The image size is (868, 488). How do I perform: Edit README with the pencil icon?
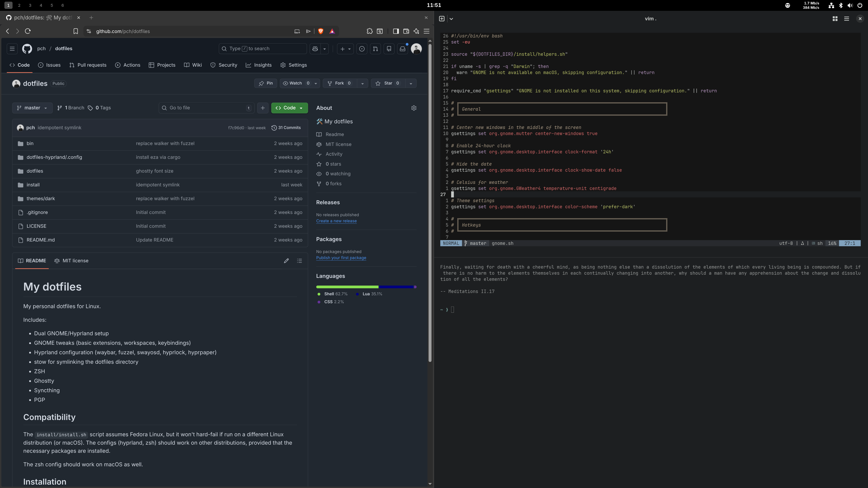click(286, 261)
